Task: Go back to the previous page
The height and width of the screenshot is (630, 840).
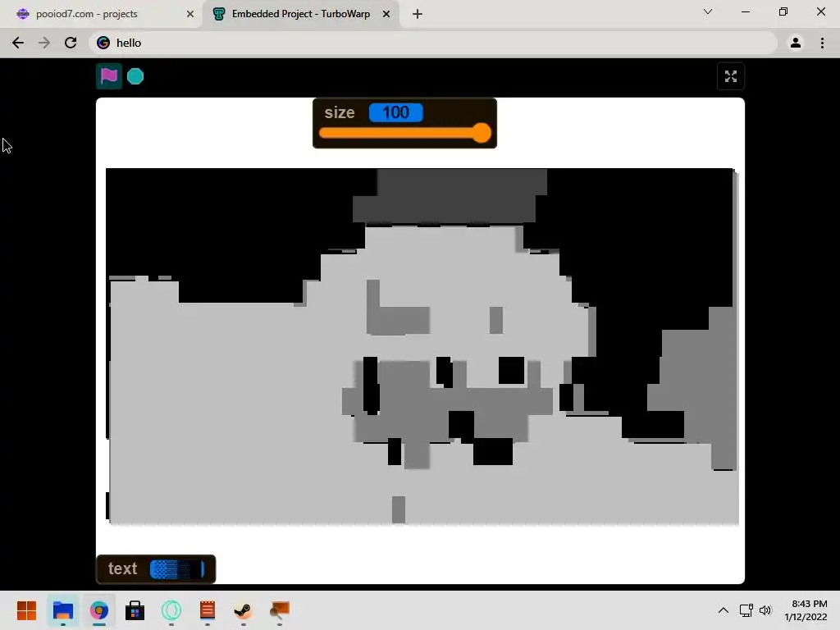Action: 18,43
